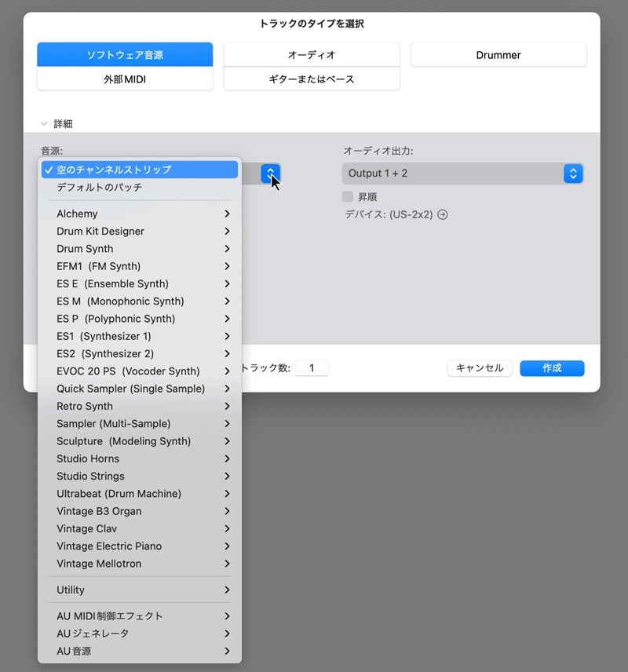Choose Retro Synth in the instrument list
The width and height of the screenshot is (628, 672).
(x=85, y=406)
